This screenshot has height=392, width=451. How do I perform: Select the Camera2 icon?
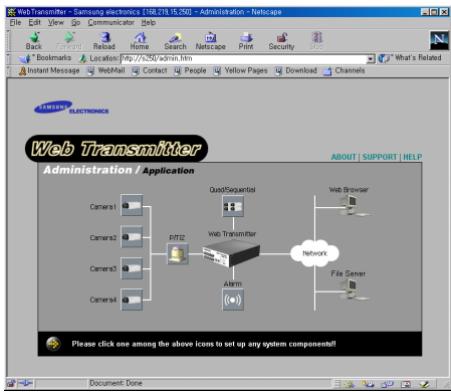click(132, 237)
